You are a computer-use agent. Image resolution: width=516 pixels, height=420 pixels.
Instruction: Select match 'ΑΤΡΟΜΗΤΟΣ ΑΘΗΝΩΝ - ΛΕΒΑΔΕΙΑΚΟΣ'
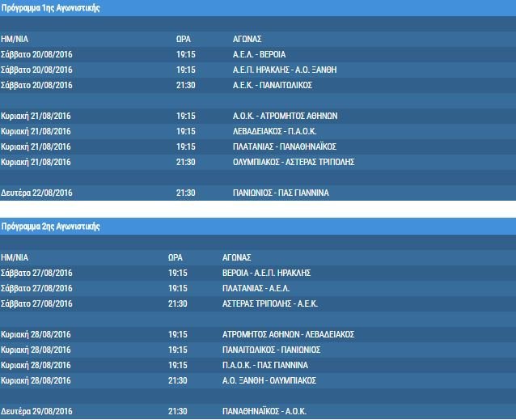[x=288, y=334]
